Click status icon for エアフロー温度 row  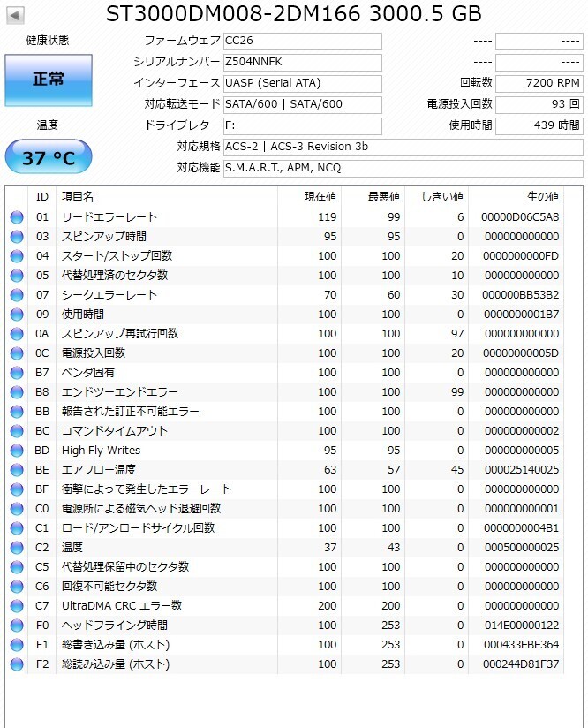(x=17, y=470)
